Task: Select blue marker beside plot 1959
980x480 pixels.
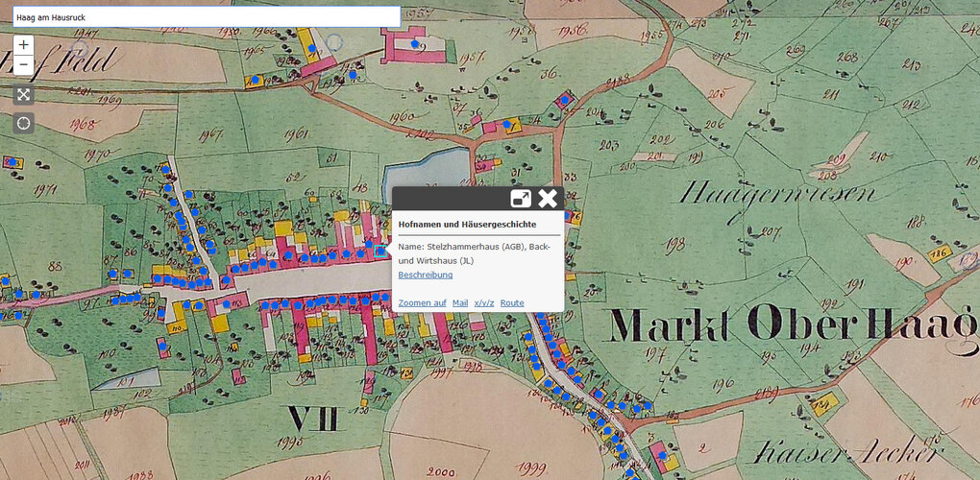Action: pyautogui.click(x=352, y=73)
